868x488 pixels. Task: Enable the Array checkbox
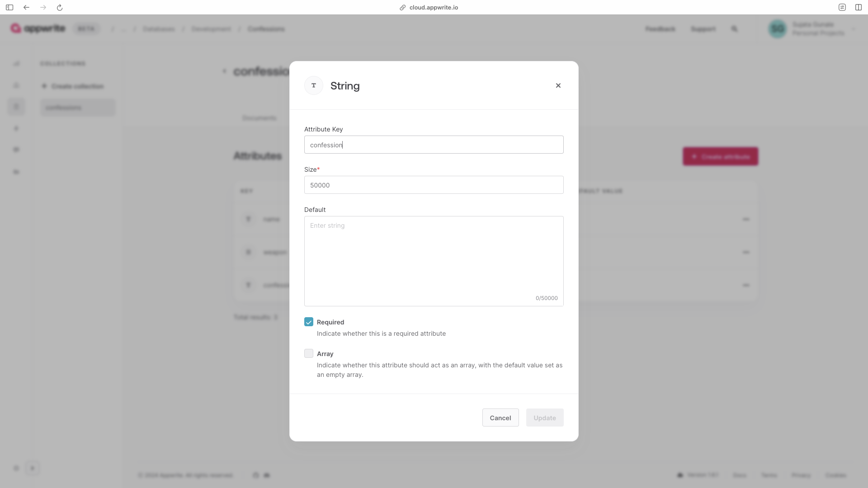[x=309, y=353]
